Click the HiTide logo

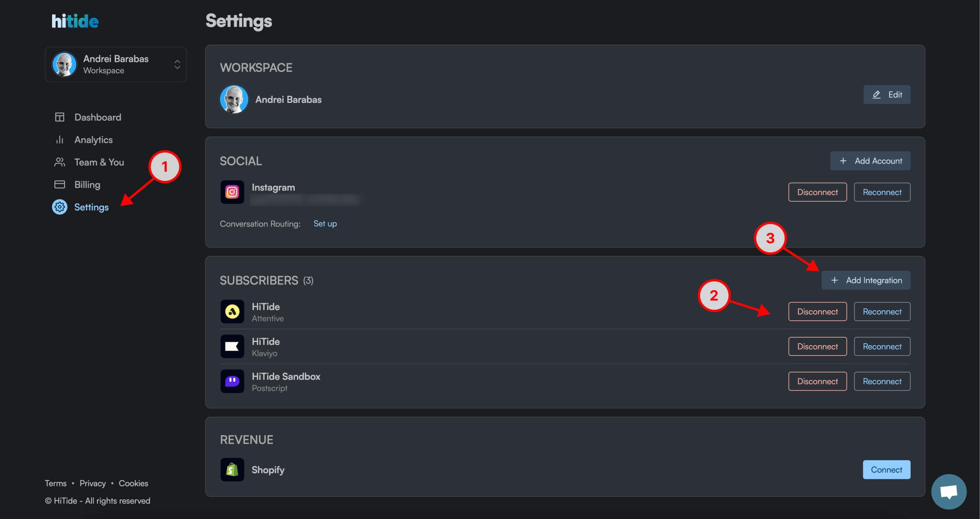(x=75, y=21)
